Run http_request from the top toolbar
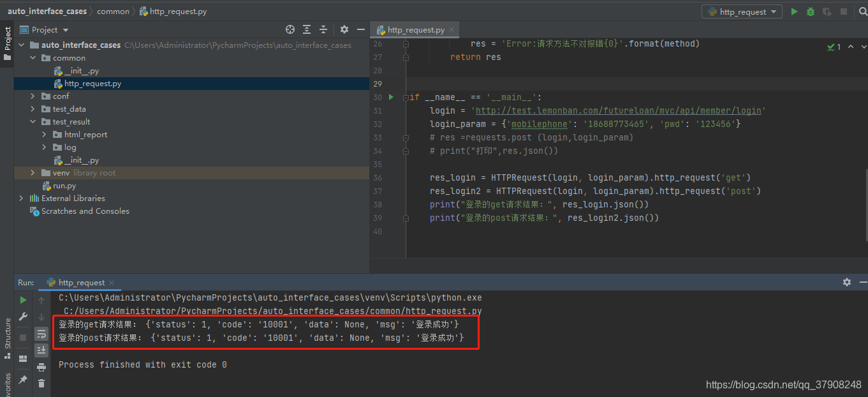Screen dimensions: 868x397 tap(794, 11)
